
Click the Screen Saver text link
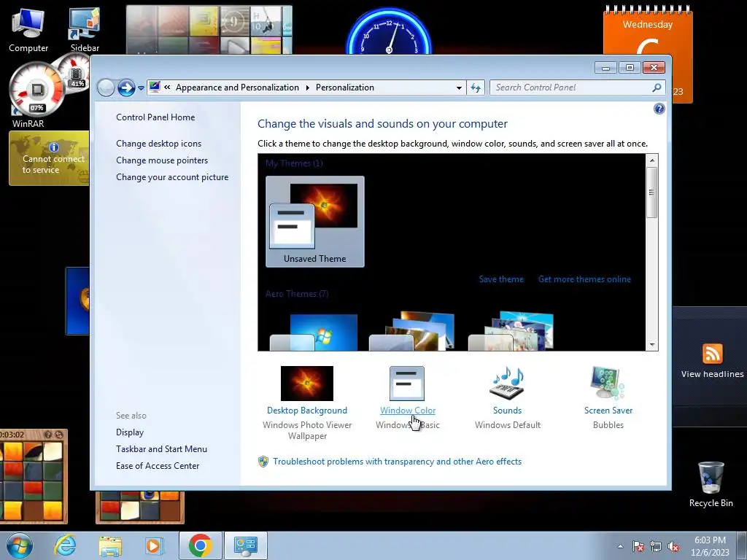[608, 411]
